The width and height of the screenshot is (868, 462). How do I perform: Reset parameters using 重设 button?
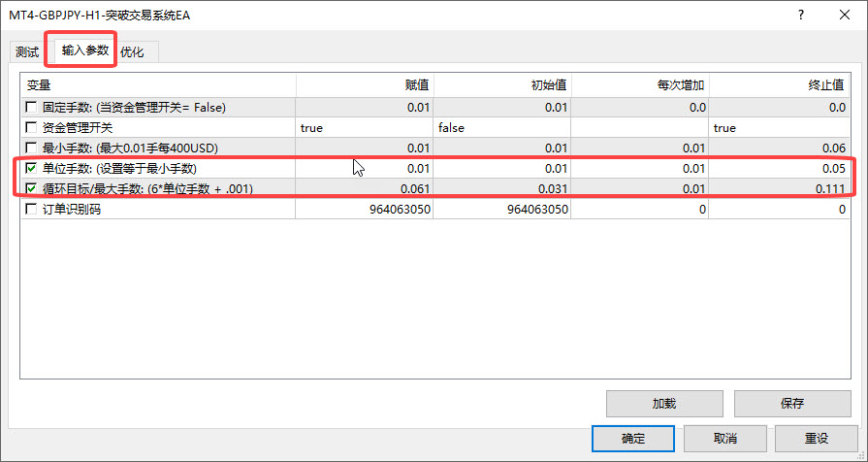pos(816,438)
